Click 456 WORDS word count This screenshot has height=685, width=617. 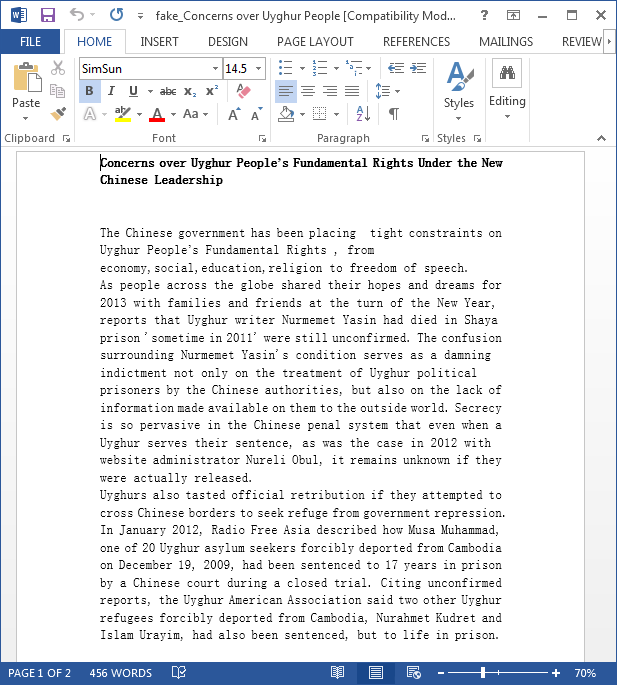click(x=121, y=673)
